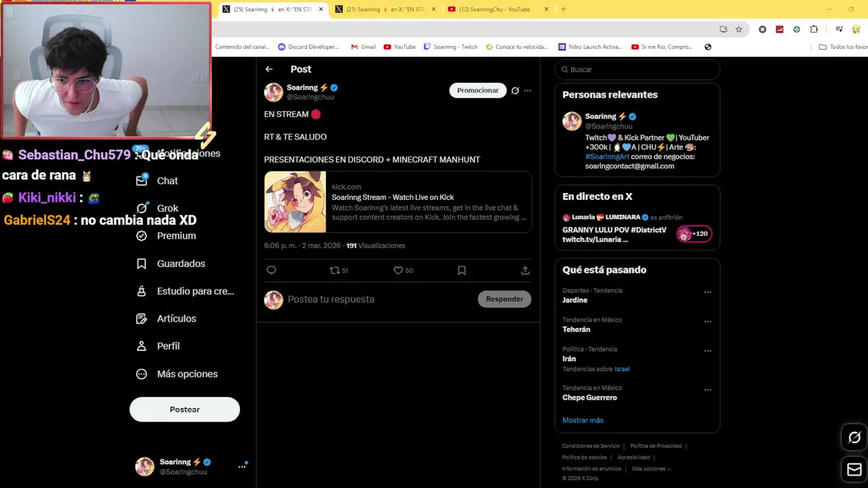
Task: Open the Grok icon beside Promocionar
Action: [515, 90]
